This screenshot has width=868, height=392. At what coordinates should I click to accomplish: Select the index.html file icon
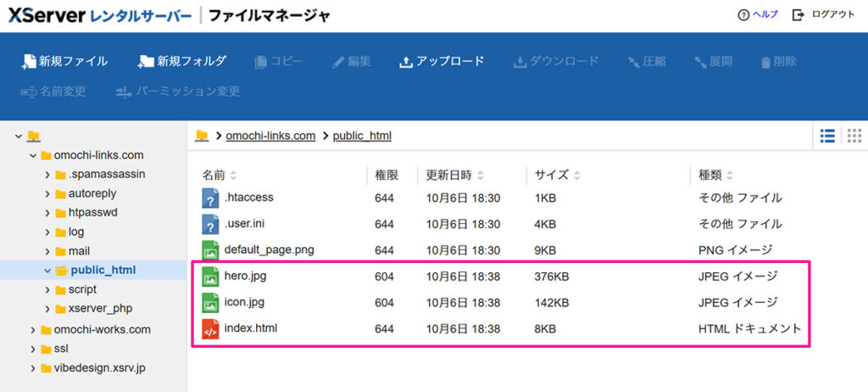coord(210,328)
